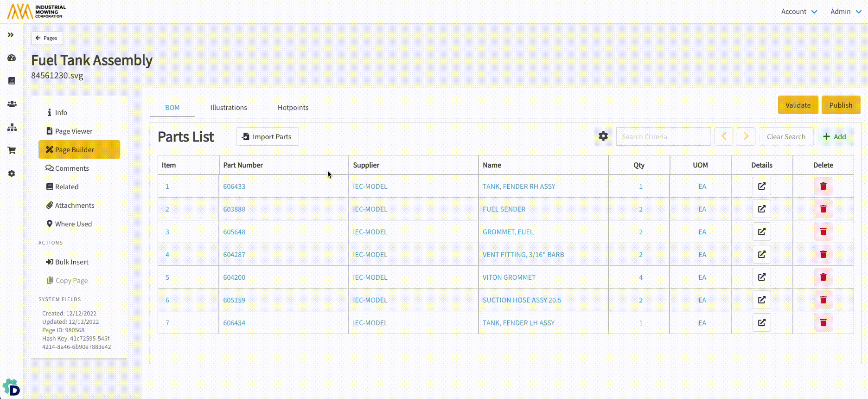Click the parts list settings gear icon

pyautogui.click(x=603, y=136)
